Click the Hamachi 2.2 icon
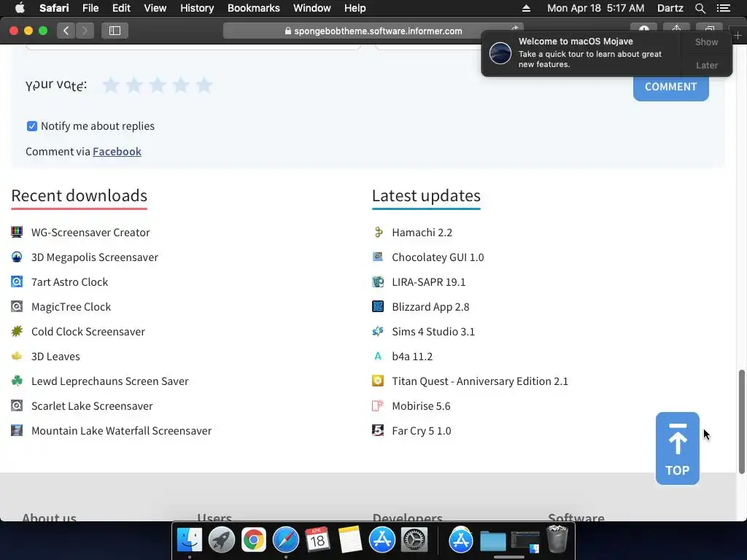The image size is (747, 560). [x=378, y=232]
